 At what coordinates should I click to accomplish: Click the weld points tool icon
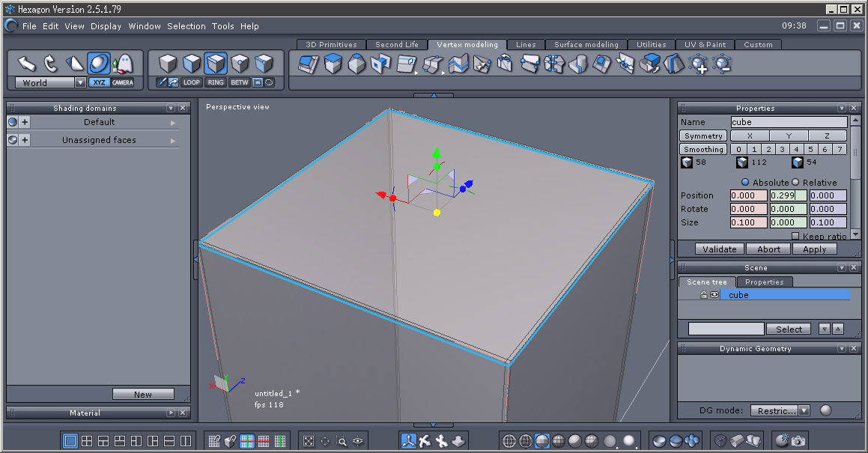554,64
